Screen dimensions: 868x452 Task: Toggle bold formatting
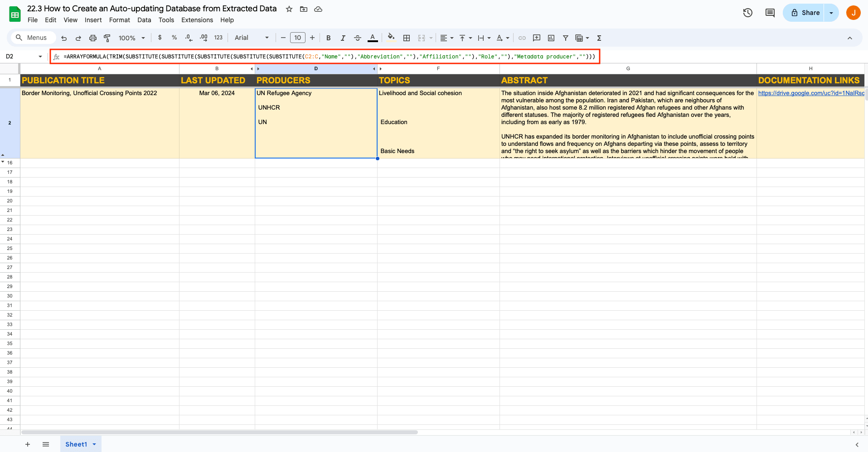pos(329,38)
